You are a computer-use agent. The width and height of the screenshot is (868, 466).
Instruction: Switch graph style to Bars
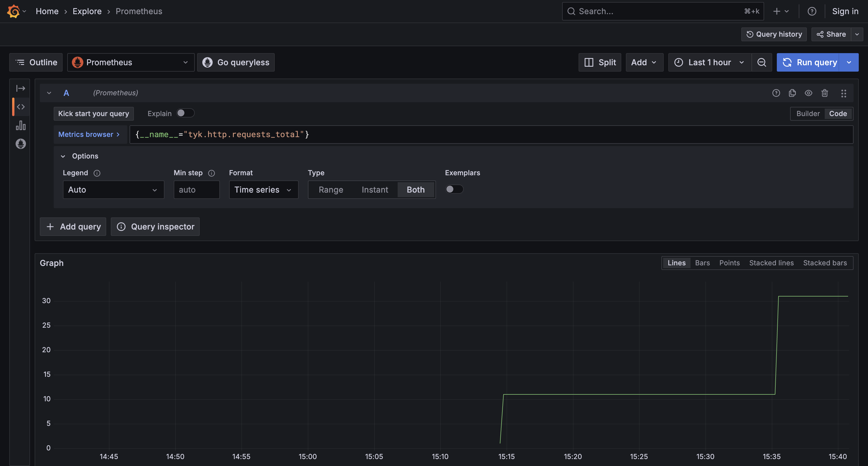click(702, 263)
